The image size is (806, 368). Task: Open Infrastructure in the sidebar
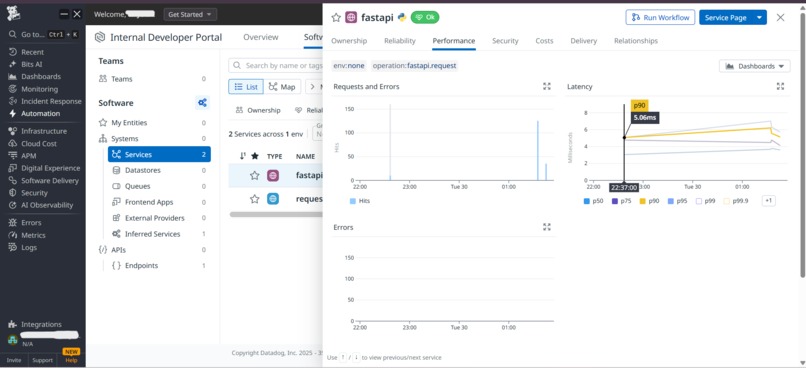point(44,131)
